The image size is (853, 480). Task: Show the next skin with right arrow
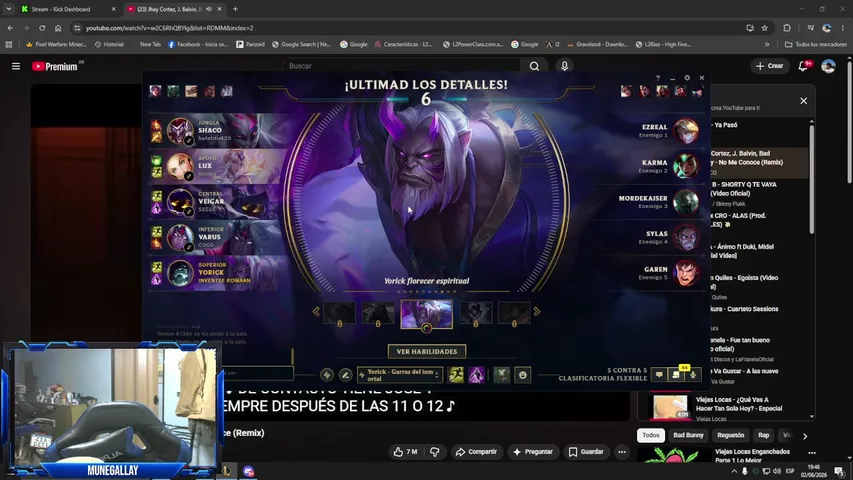click(x=537, y=312)
